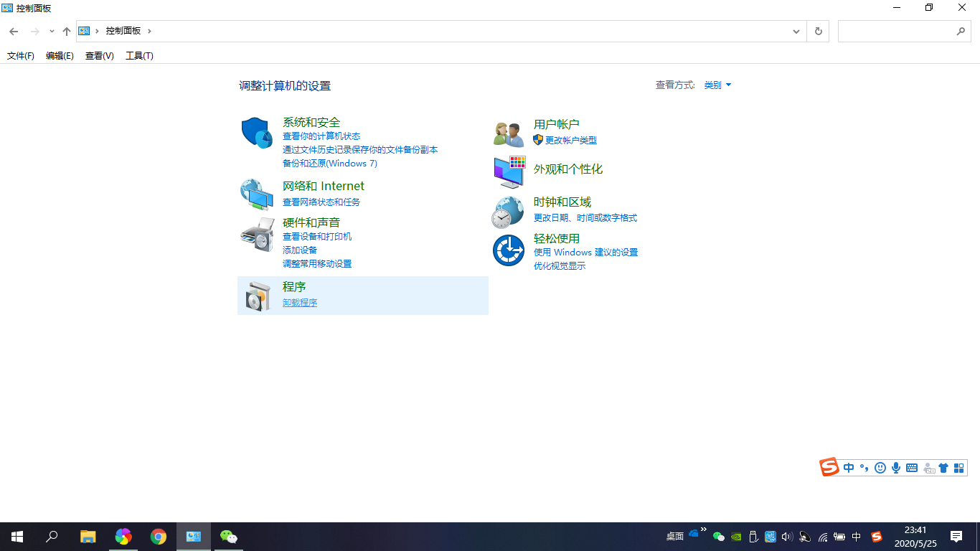980x551 pixels.
Task: Open the 查看(V) menu
Action: (x=99, y=55)
